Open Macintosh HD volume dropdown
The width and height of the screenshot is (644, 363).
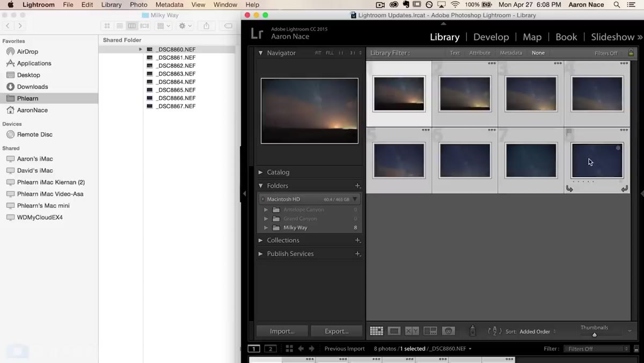pyautogui.click(x=355, y=199)
